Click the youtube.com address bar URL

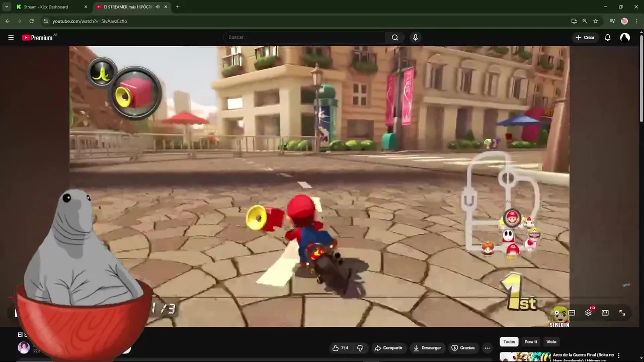pos(90,21)
